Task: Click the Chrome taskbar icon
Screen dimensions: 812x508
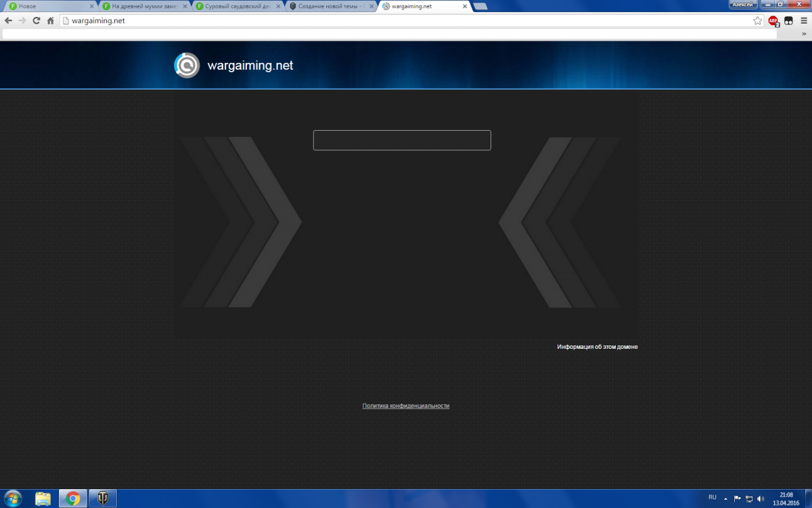Action: click(x=72, y=499)
